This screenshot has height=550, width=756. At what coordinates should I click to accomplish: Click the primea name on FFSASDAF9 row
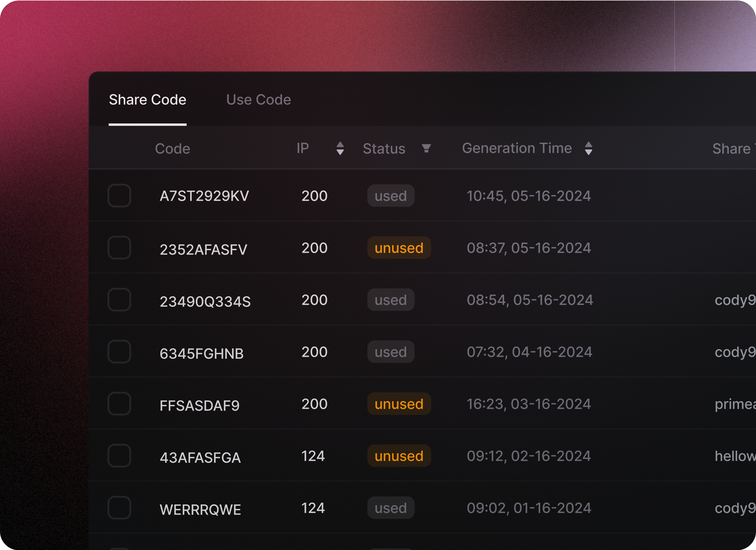click(x=735, y=404)
